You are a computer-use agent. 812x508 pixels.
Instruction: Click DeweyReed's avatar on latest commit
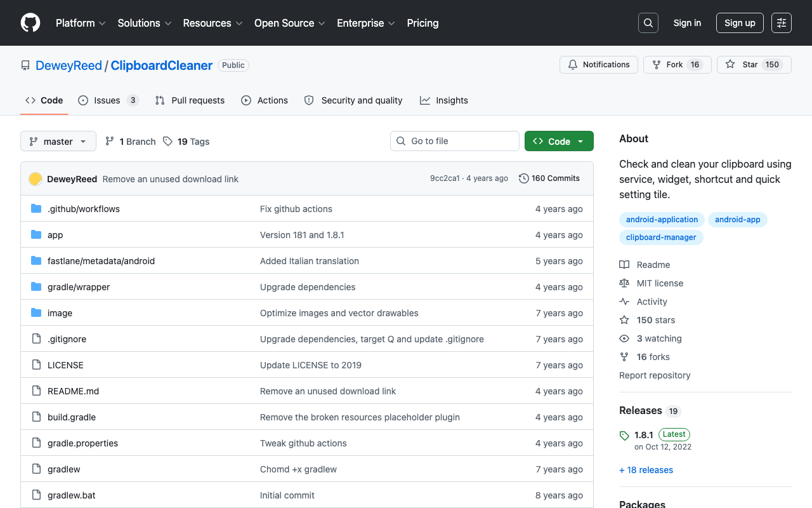pos(36,179)
